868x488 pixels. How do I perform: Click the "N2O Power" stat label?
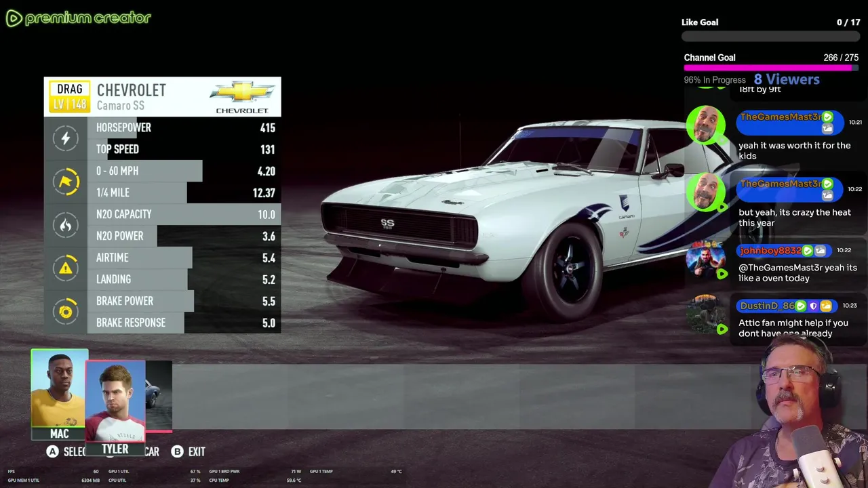120,236
